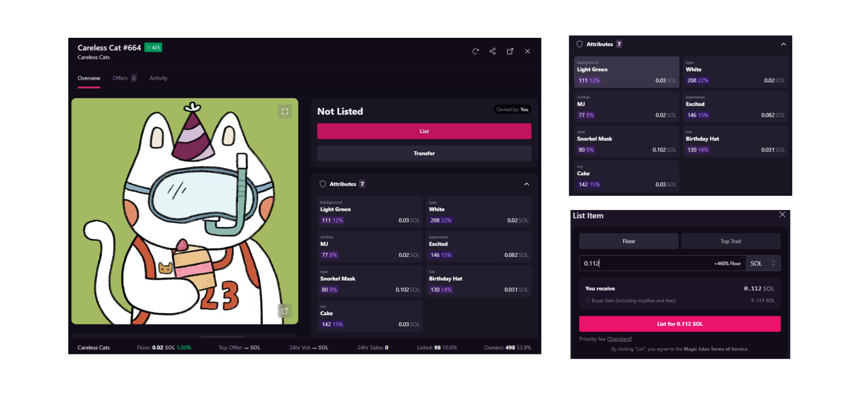This screenshot has height=394, width=868.
Task: Click the "Owned by: You" badge
Action: click(513, 110)
